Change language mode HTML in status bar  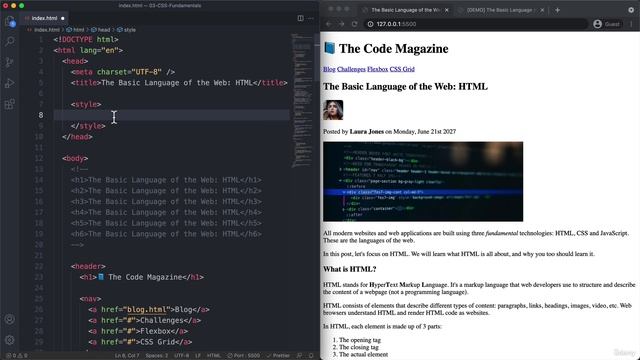click(213, 356)
